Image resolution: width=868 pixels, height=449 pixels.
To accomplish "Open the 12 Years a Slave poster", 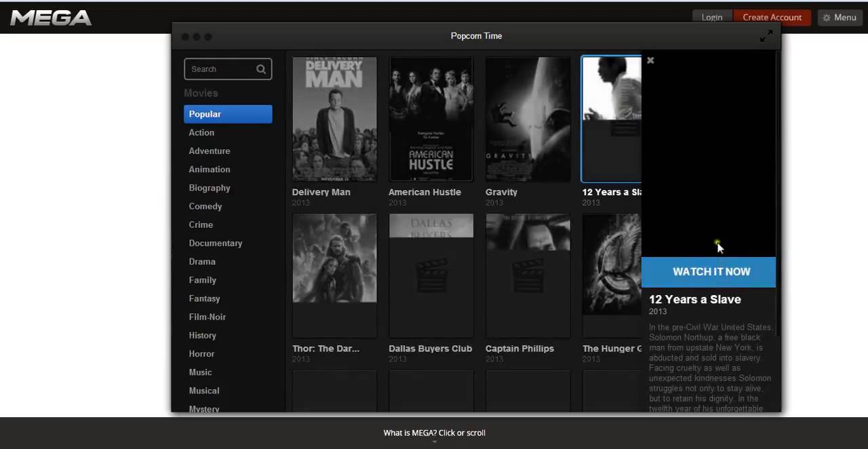I will pos(612,119).
